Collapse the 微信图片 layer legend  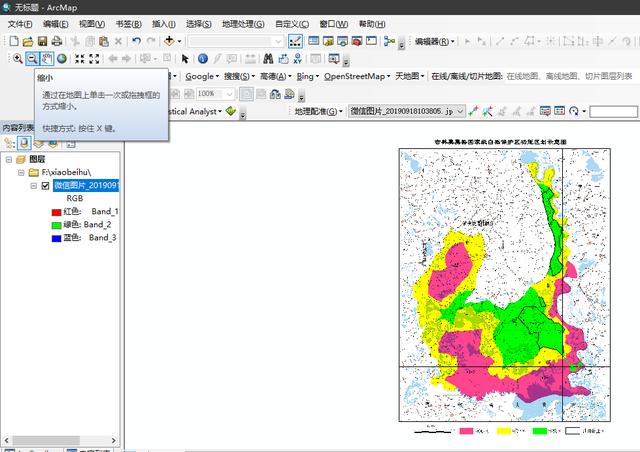pos(33,186)
